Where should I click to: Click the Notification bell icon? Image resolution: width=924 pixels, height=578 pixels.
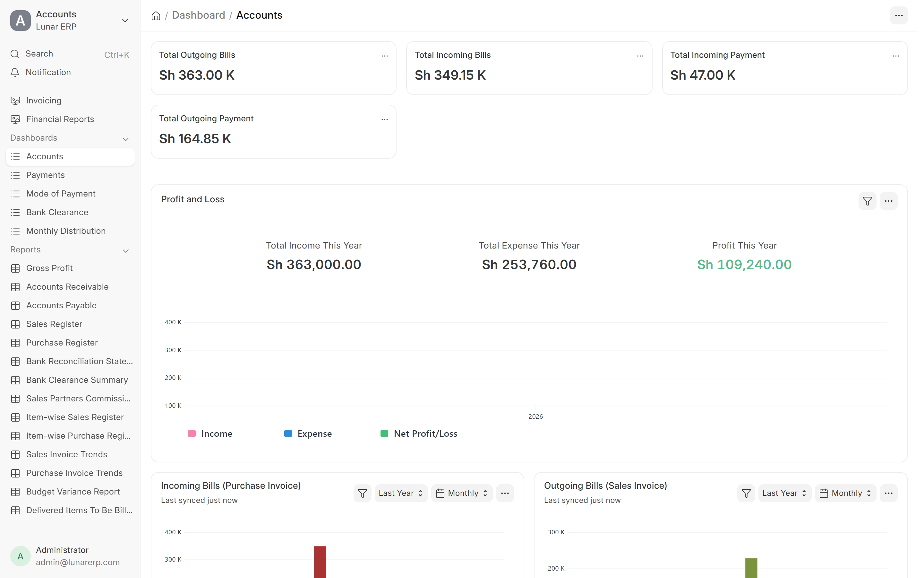coord(15,72)
